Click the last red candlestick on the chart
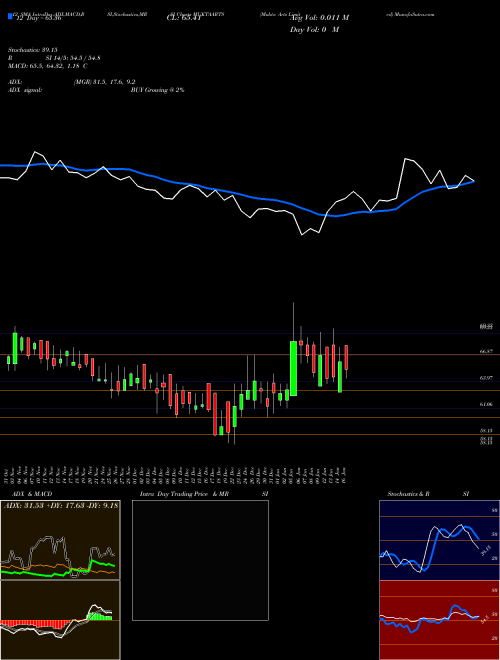The image size is (500, 660). coord(346,357)
